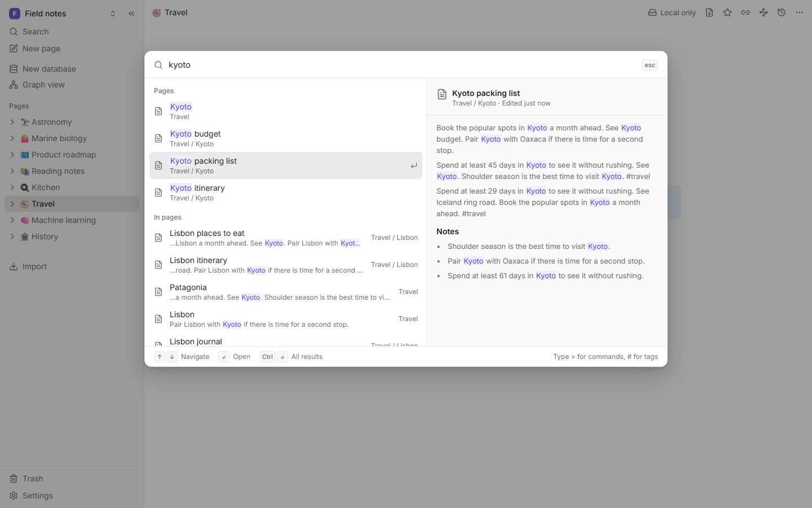This screenshot has width=812, height=508.
Task: Click the Field notes workspace avatar
Action: point(15,14)
